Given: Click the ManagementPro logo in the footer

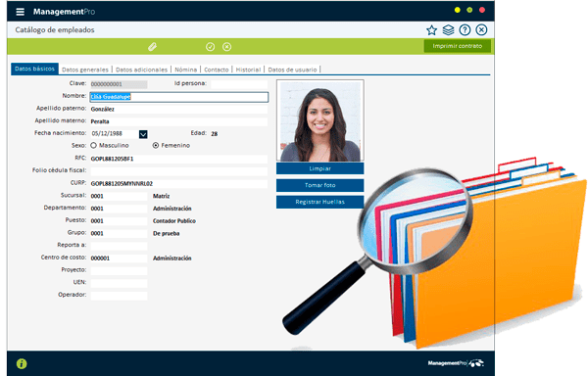Looking at the screenshot, I should (x=456, y=363).
